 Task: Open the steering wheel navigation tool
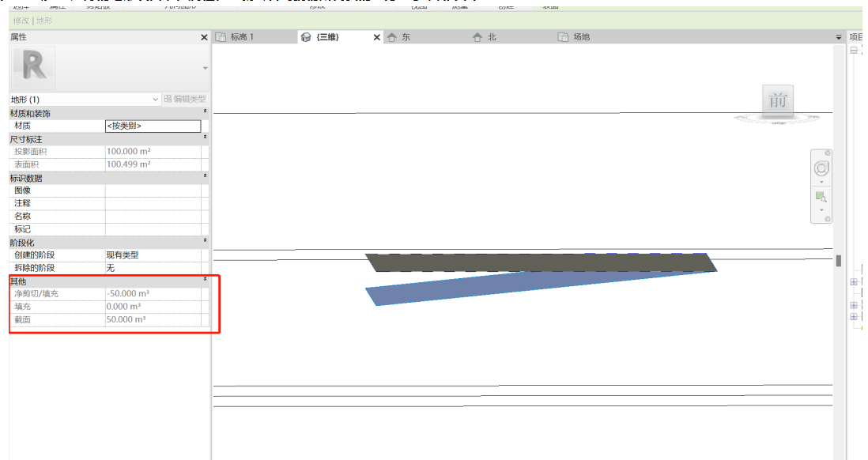(821, 168)
